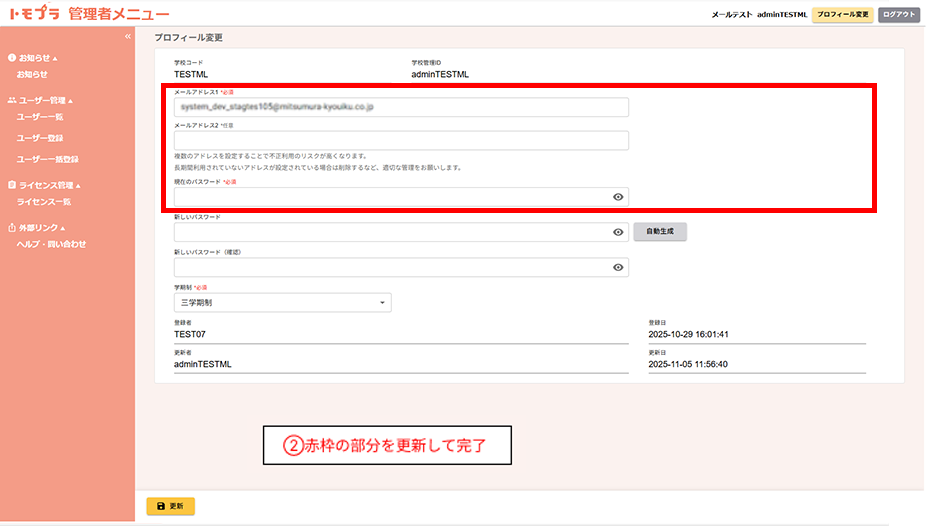Click the メールアドレス2 input field
The height and width of the screenshot is (526, 926).
point(400,141)
